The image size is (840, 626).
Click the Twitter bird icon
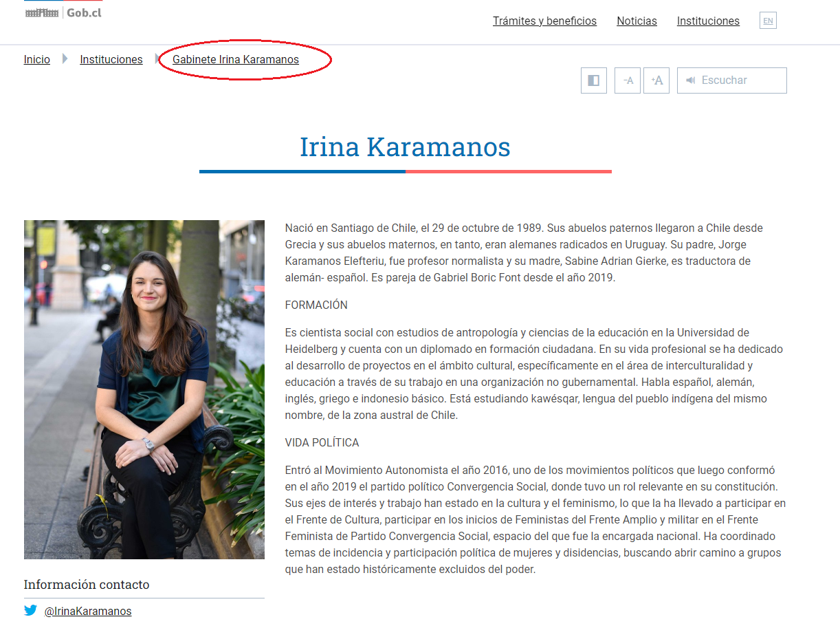[31, 610]
